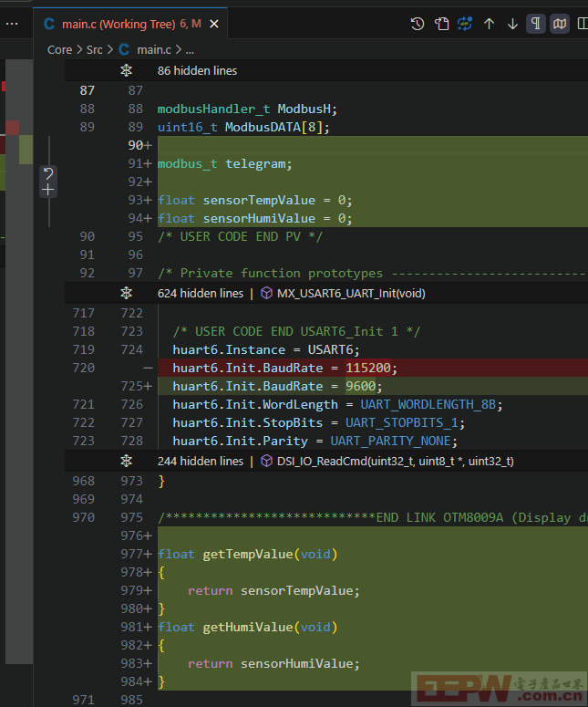Click the UART_STOPBITS_1 line
588x707 pixels.
click(x=318, y=423)
